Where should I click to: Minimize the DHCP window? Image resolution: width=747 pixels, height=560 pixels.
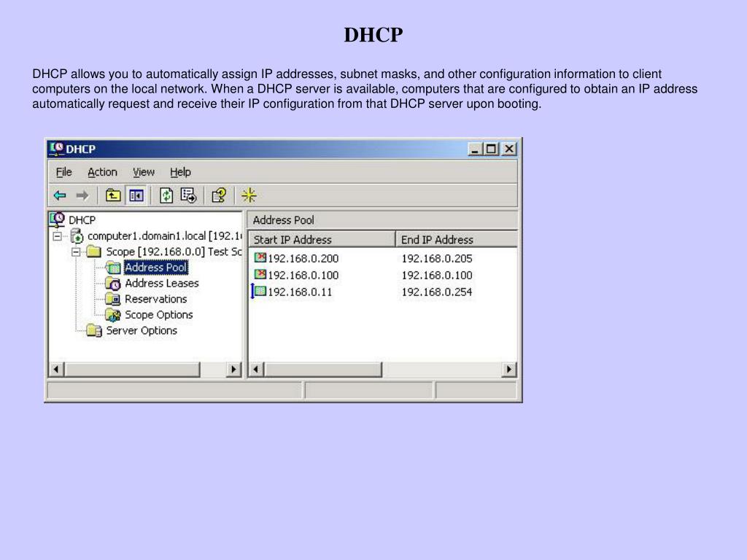tap(475, 149)
